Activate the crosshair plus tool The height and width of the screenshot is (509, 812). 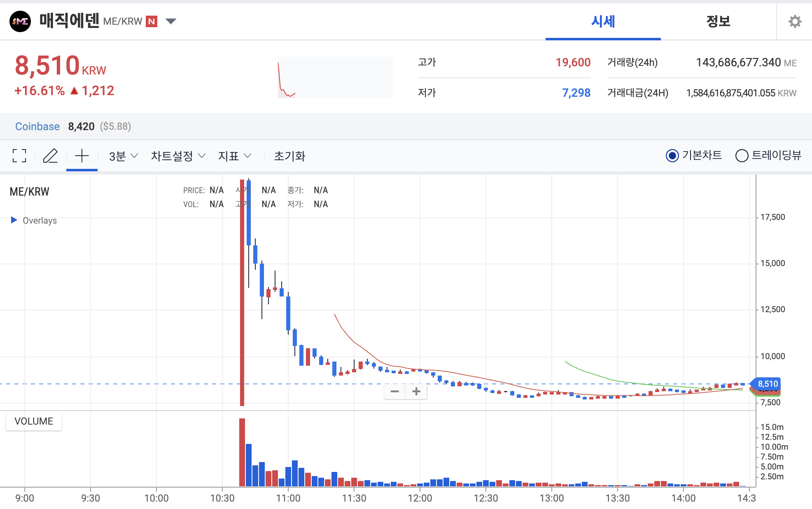click(82, 156)
